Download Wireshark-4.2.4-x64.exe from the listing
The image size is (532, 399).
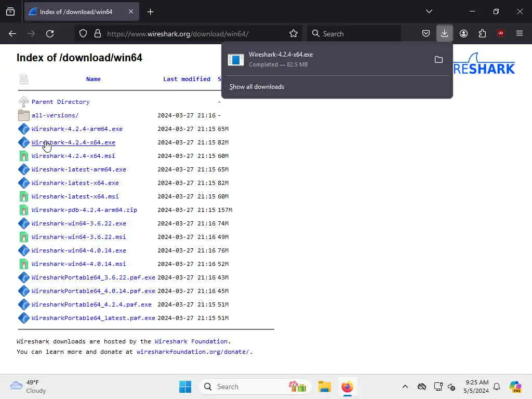[x=73, y=142]
